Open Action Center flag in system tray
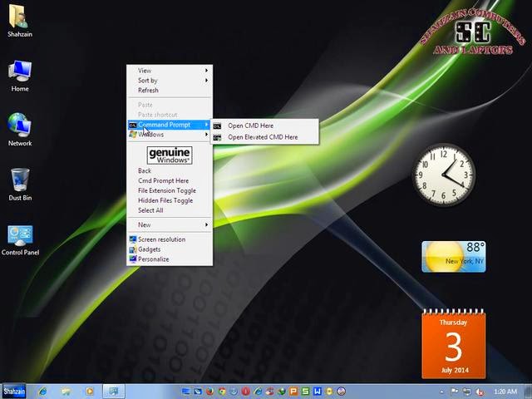 pos(454,392)
